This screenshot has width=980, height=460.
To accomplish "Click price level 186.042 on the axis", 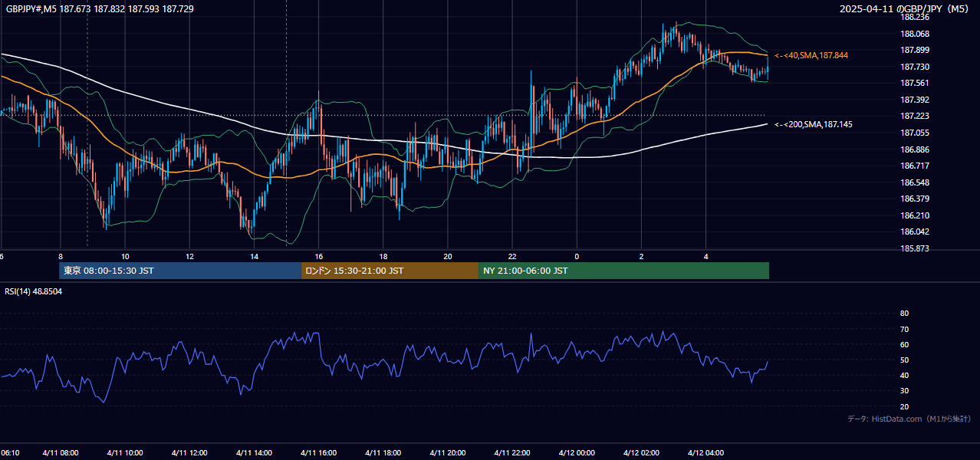I will pos(915,232).
